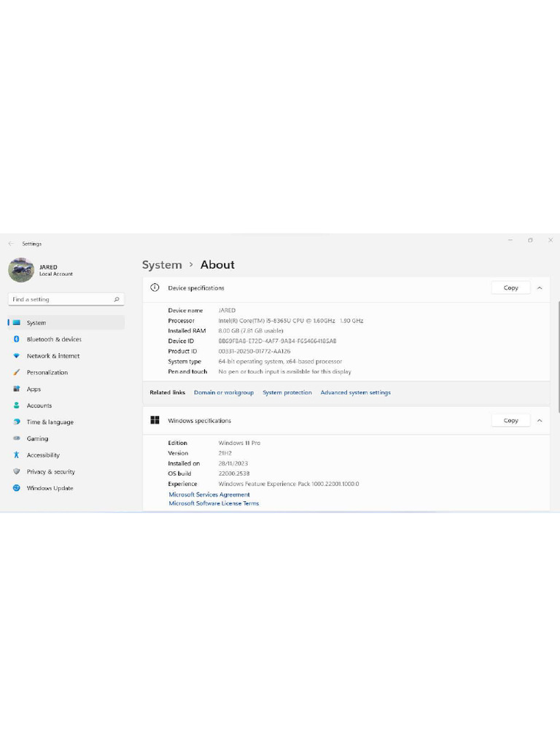Screen dimensions: 560x747
Task: Click the OS build value 22000.2538
Action: click(234, 473)
